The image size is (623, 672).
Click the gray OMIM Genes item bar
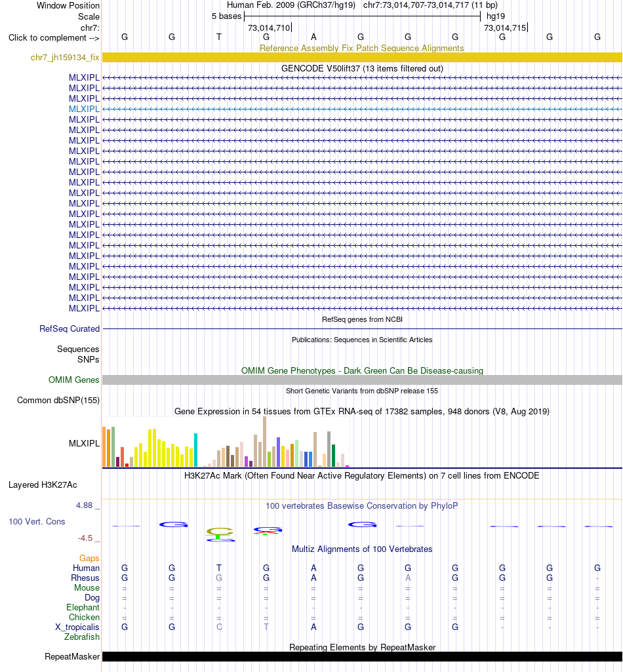pos(362,380)
